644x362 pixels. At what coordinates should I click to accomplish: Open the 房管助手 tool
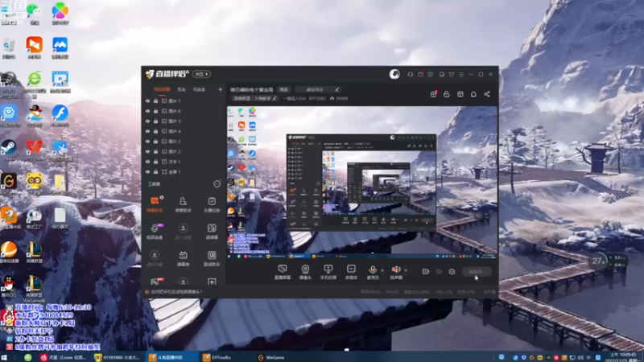pos(184,204)
